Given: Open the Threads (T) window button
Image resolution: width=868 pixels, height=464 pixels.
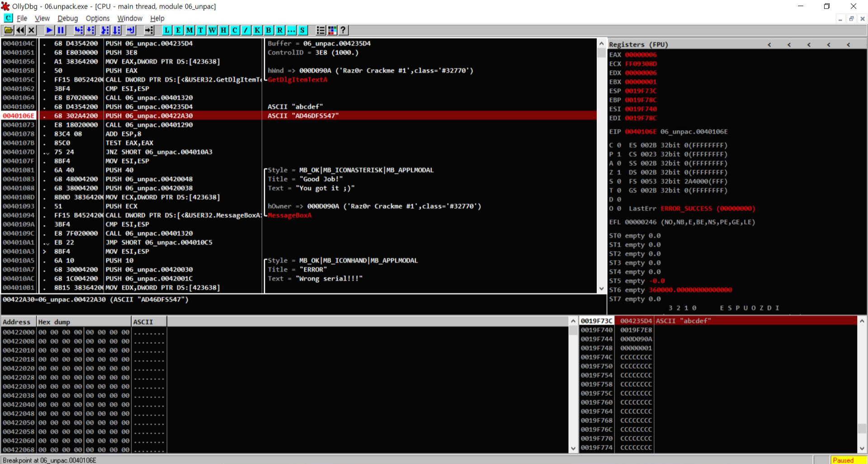Looking at the screenshot, I should (201, 30).
